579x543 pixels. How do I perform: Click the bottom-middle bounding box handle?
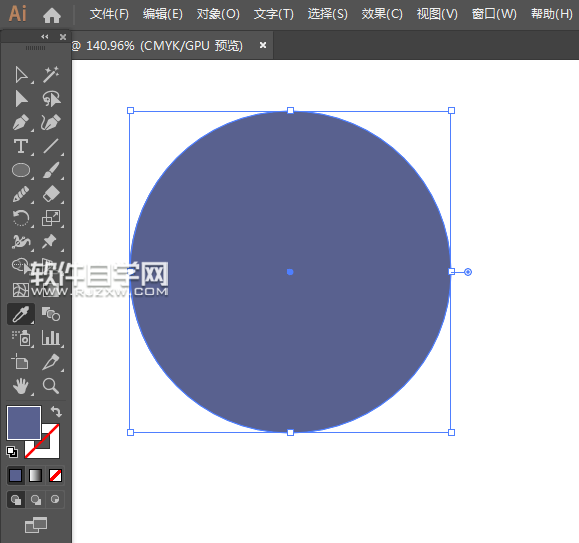(x=290, y=432)
